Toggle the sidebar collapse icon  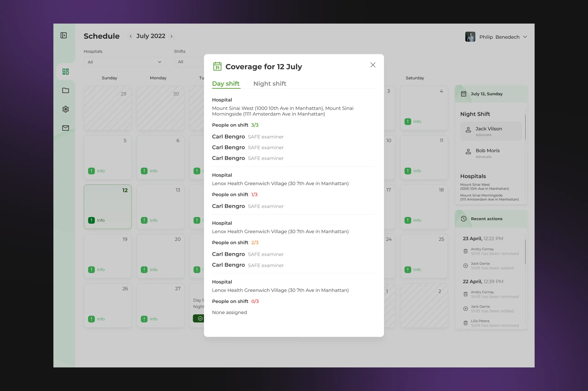[x=64, y=35]
